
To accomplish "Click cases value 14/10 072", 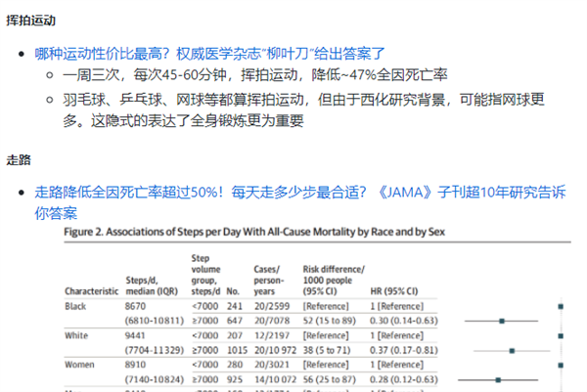I will pos(276,379).
